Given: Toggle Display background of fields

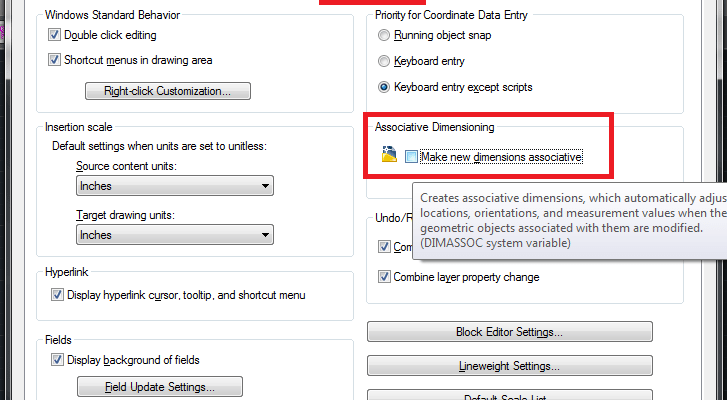Looking at the screenshot, I should (x=55, y=360).
